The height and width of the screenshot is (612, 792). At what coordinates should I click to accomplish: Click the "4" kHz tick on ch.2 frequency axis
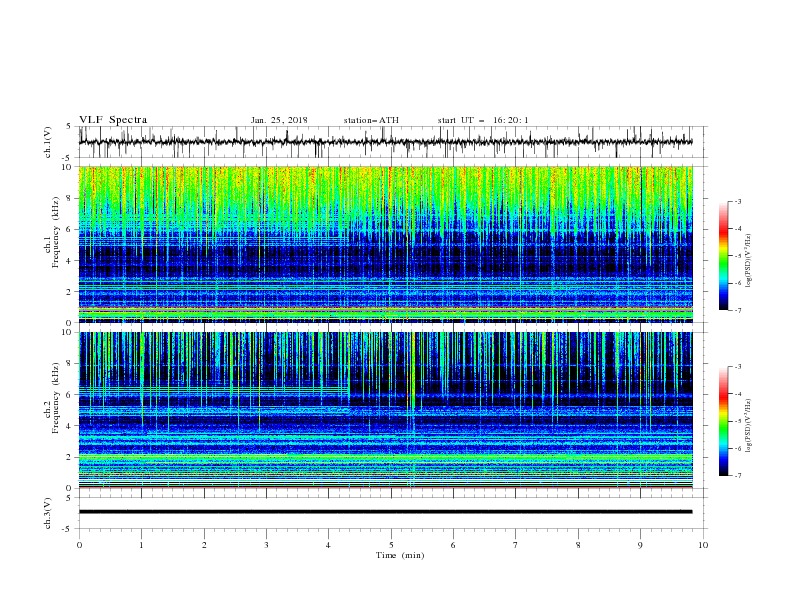[x=69, y=426]
